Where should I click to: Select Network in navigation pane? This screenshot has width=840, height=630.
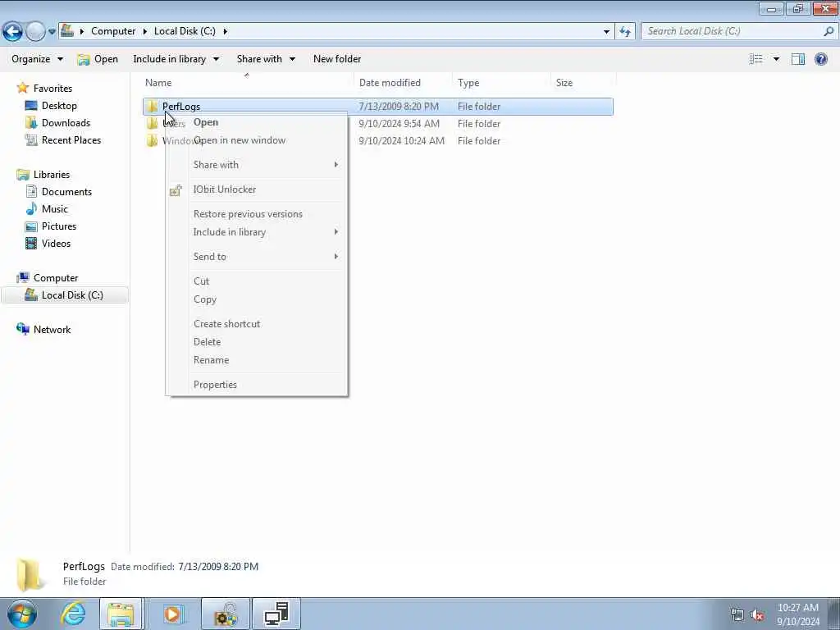[x=52, y=330]
